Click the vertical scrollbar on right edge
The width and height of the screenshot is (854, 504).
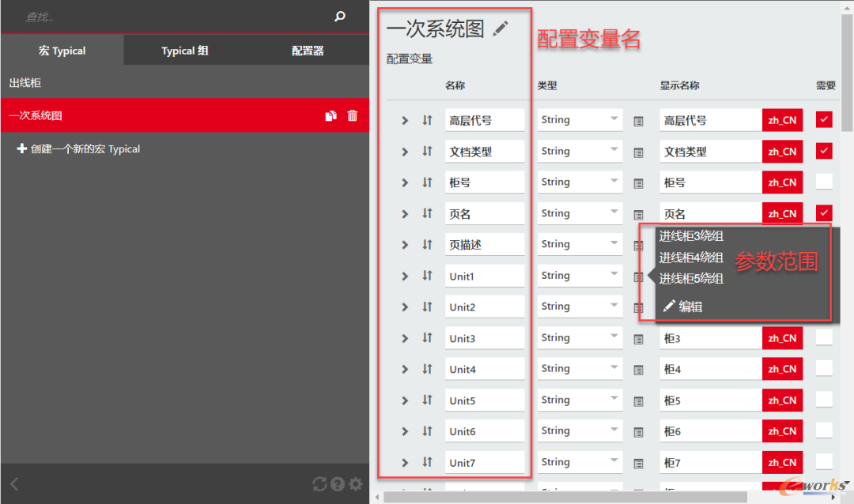pyautogui.click(x=846, y=73)
